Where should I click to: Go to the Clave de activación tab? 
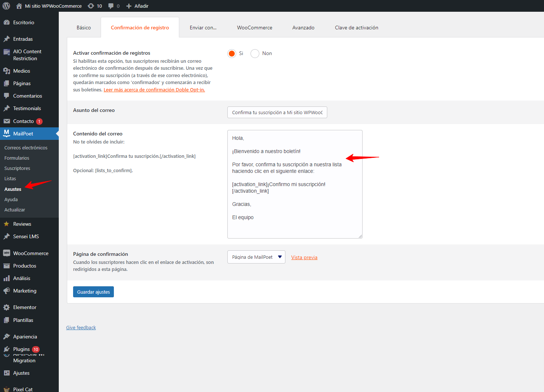357,28
